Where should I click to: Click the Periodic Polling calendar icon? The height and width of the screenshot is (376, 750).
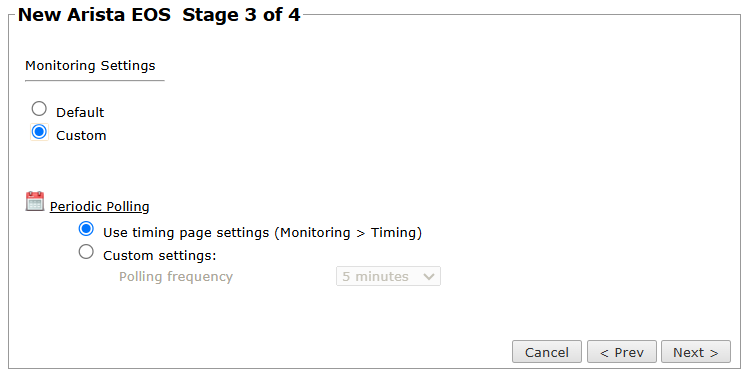tap(35, 201)
